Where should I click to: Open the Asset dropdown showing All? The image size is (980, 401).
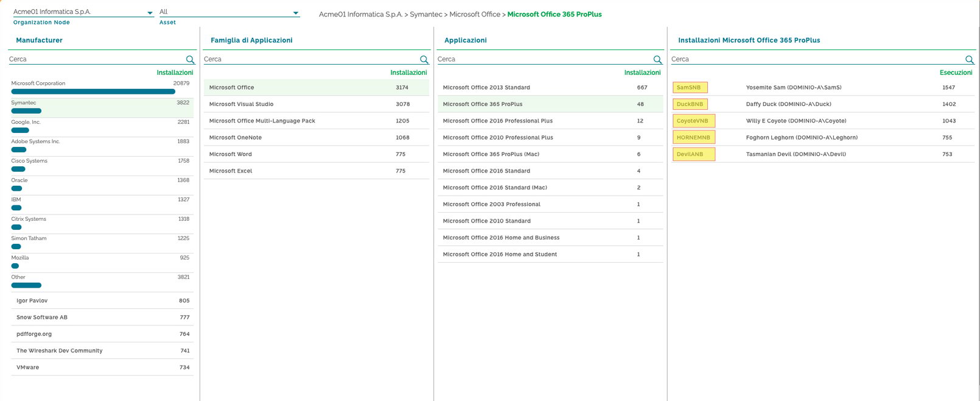click(229, 12)
